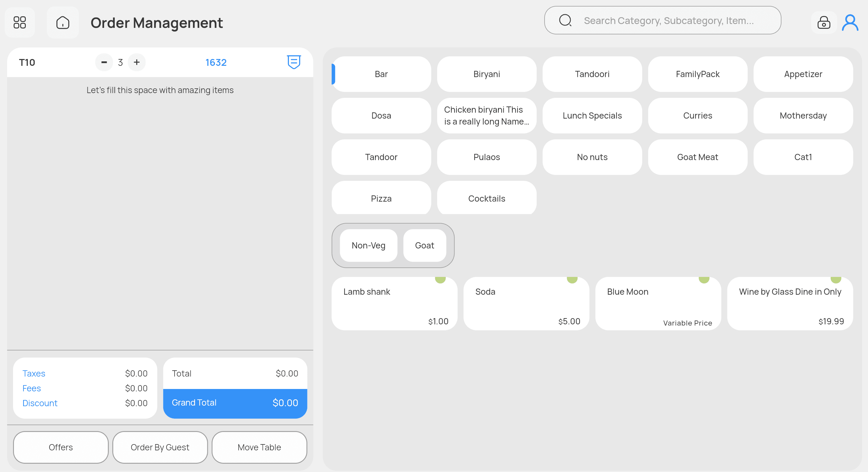
Task: Click the search magnifier icon
Action: [565, 20]
